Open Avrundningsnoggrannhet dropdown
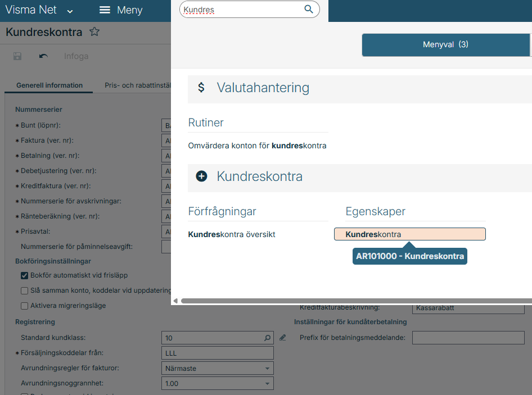532x395 pixels. (x=218, y=383)
